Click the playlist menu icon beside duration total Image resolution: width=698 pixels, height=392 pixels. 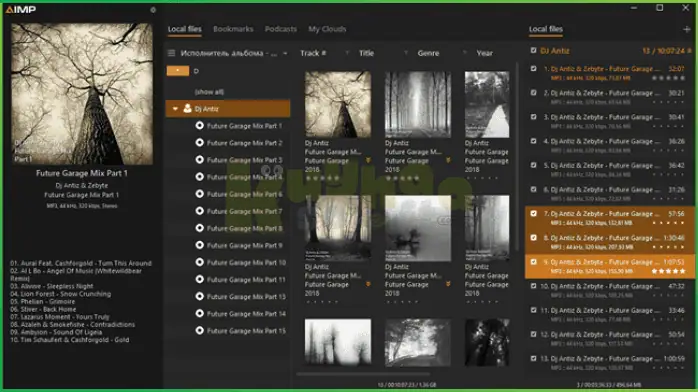(690, 51)
